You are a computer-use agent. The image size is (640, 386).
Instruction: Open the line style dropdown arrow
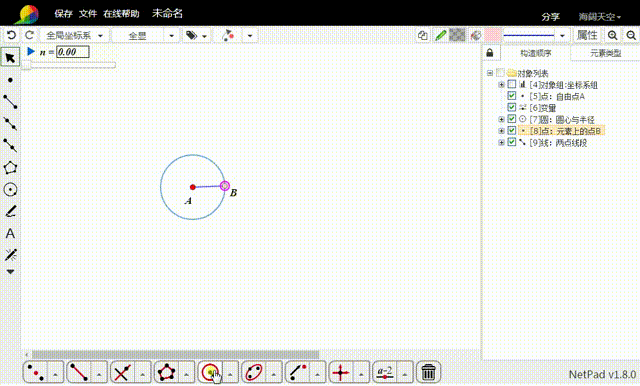point(562,35)
